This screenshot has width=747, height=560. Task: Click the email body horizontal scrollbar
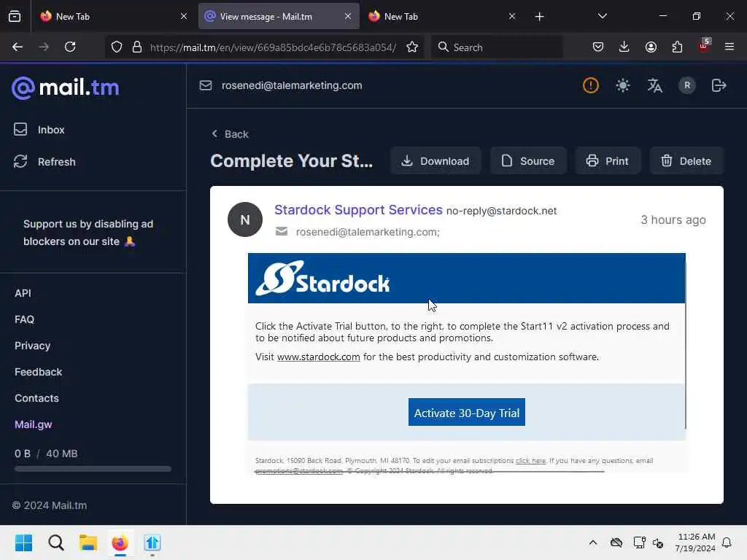tap(430, 472)
